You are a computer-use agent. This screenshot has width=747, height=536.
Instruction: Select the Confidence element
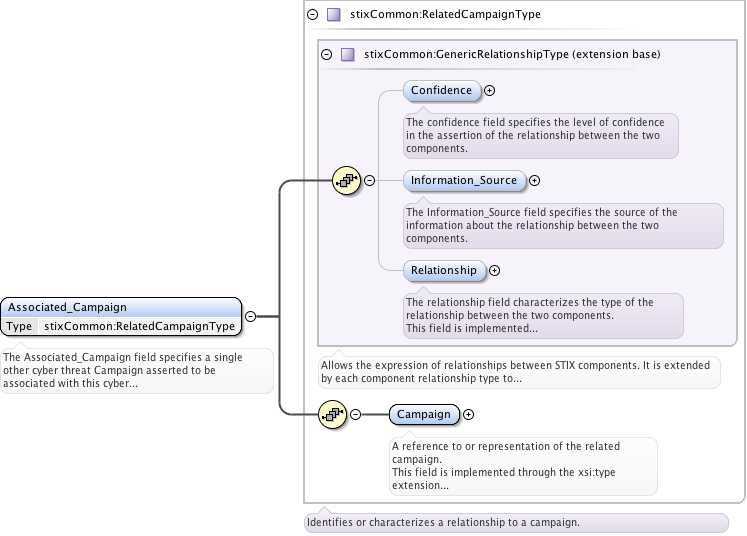pyautogui.click(x=441, y=90)
